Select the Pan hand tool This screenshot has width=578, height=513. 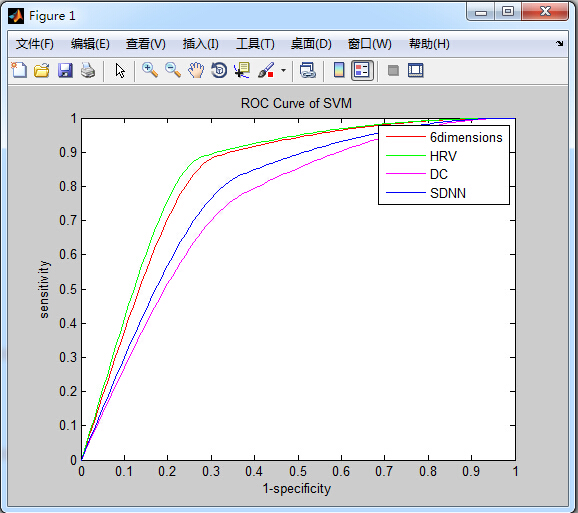tap(196, 70)
